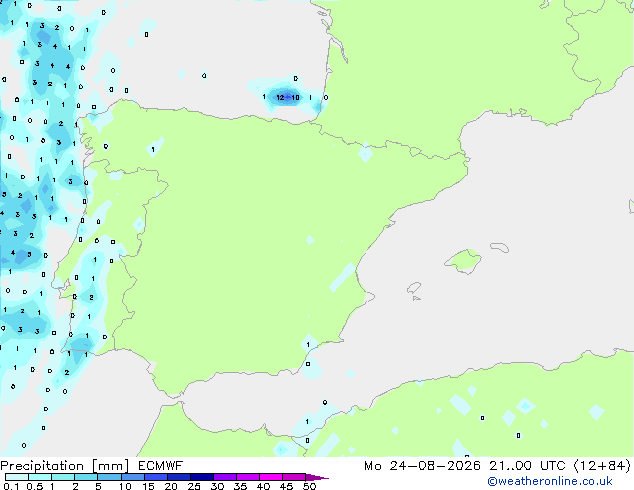Click the Precipitation [mm] title label
The image size is (634, 490).
pos(65,466)
